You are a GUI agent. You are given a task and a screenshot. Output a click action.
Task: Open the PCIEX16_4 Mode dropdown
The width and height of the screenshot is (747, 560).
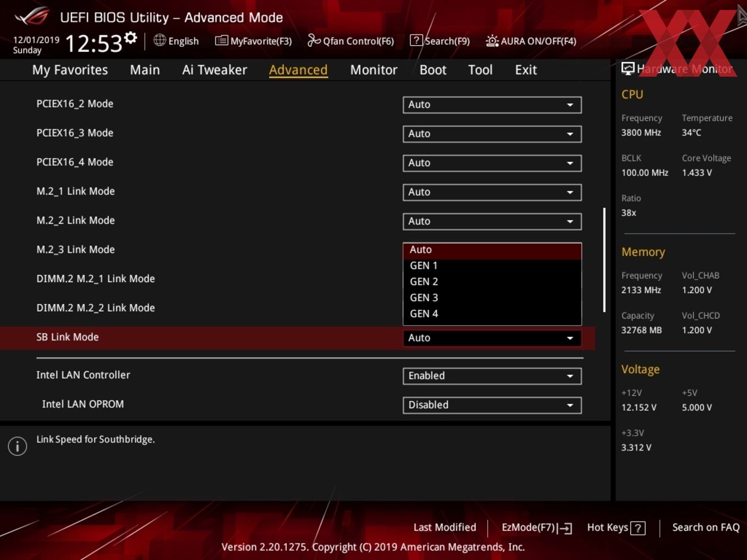[492, 163]
